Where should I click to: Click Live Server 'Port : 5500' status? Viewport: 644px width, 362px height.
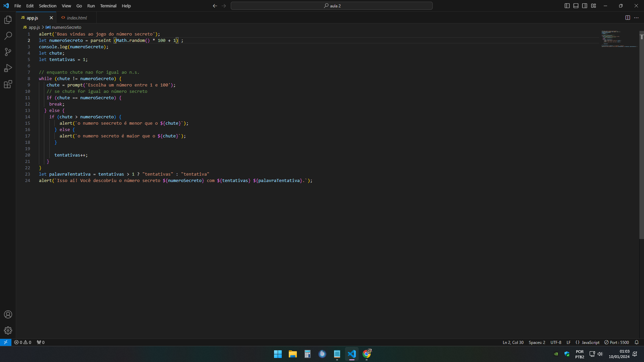616,342
